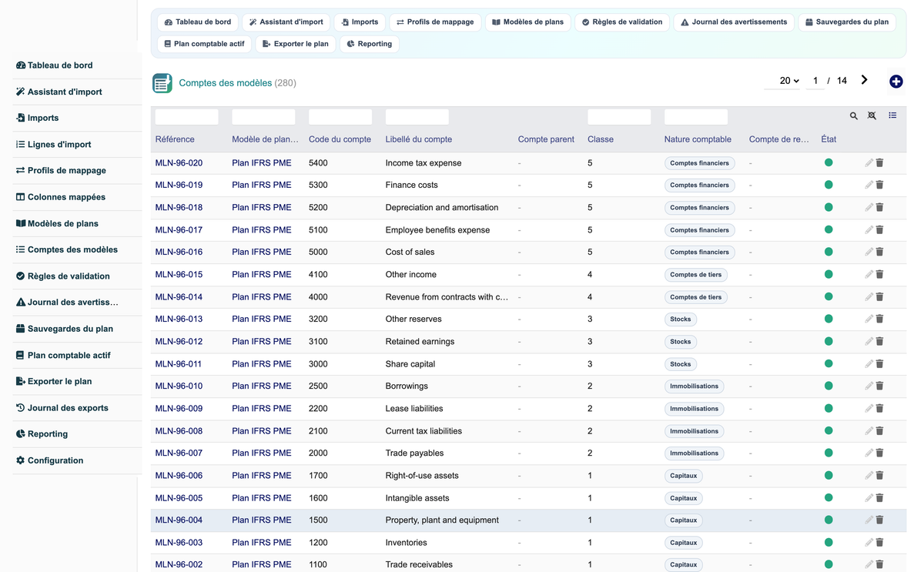Toggle green status dot for MLN-96-015
Screen dimensions: 924x572
point(829,274)
